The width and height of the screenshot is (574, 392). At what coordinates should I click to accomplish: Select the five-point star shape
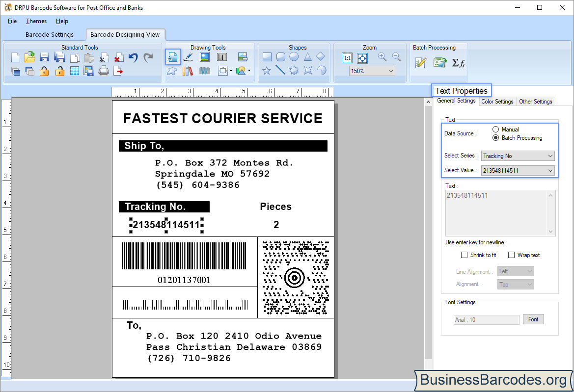pos(267,71)
